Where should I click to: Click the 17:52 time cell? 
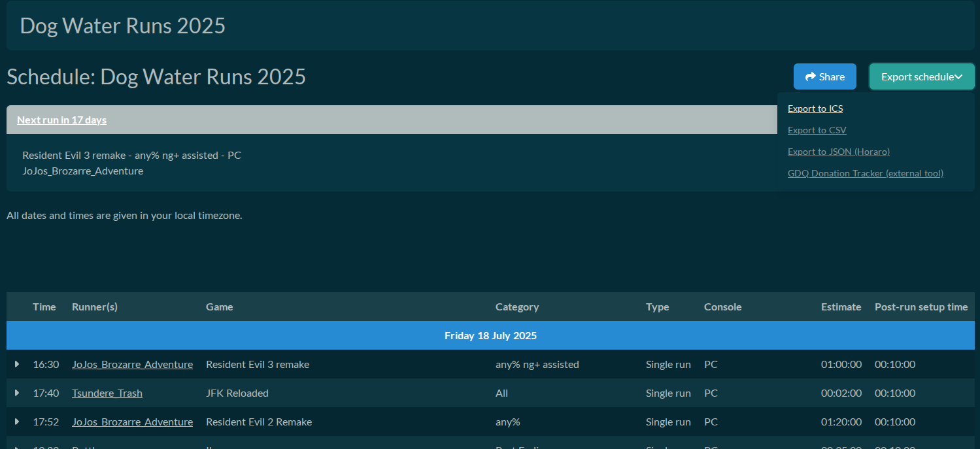[x=46, y=422]
